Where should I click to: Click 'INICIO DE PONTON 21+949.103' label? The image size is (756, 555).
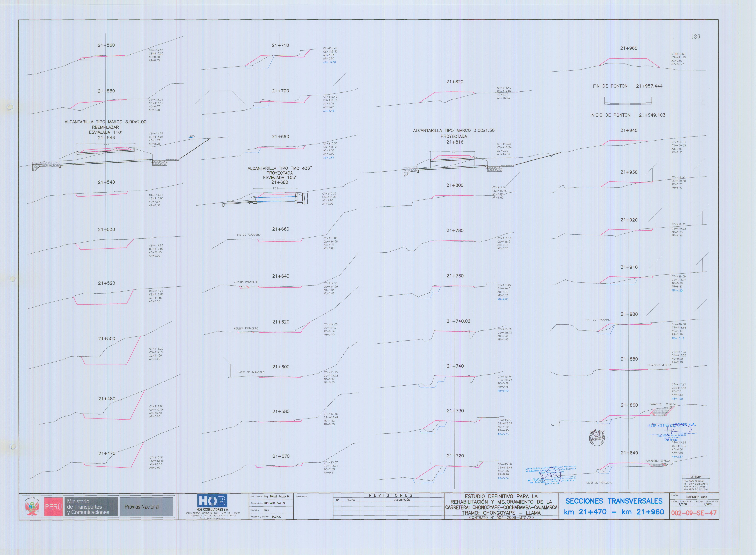coord(628,115)
